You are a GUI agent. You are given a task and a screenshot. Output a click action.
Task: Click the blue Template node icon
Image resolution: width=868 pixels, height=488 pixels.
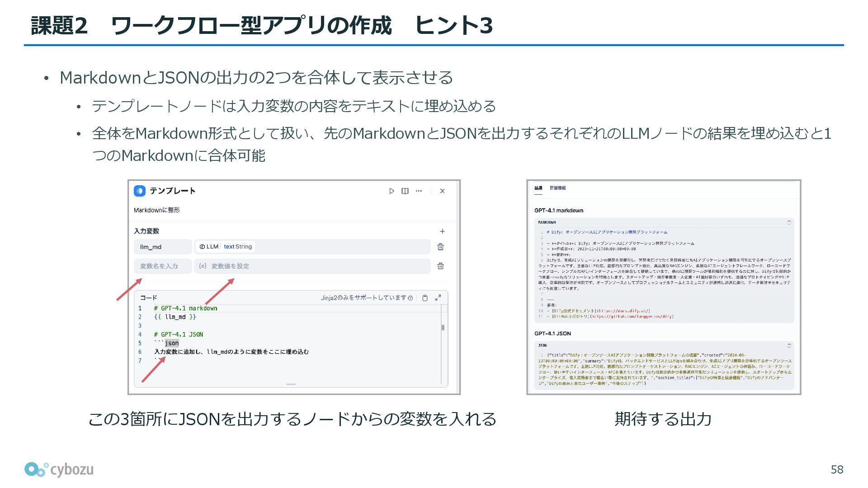tap(140, 191)
